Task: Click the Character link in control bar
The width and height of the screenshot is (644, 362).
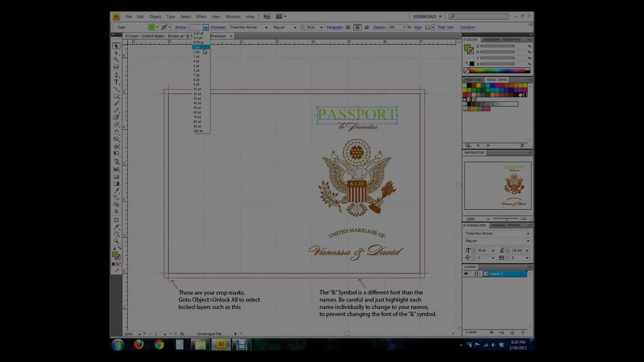Action: point(218,27)
